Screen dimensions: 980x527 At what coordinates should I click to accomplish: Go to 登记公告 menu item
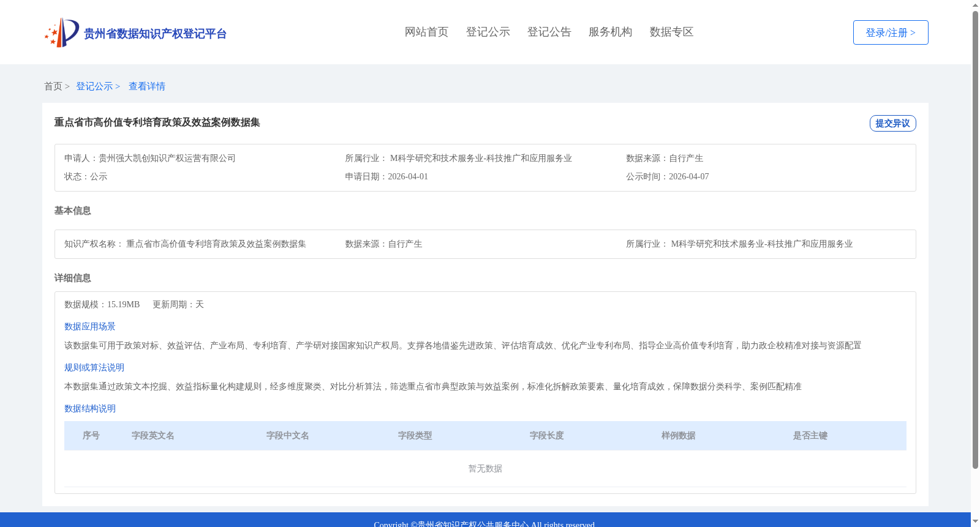549,32
